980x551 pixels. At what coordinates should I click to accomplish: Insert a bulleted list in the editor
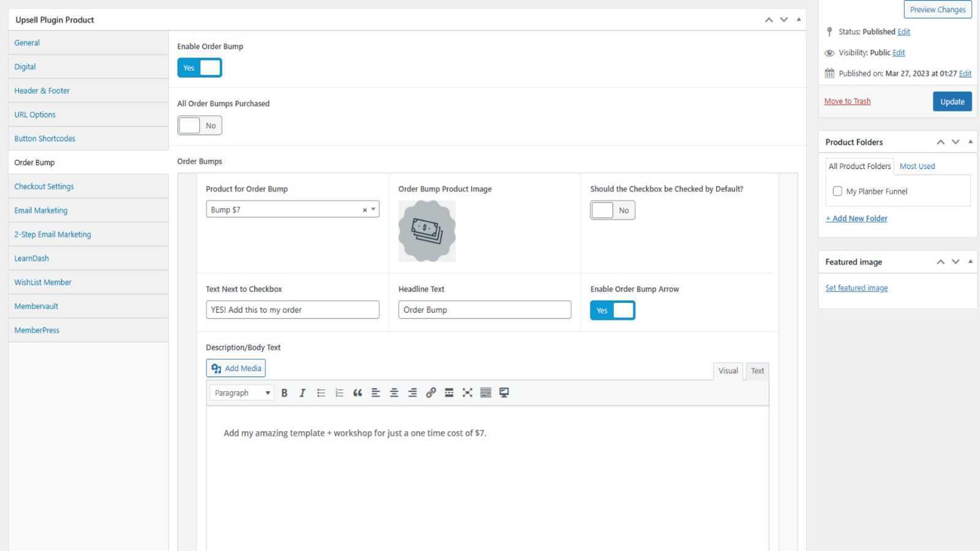tap(321, 393)
